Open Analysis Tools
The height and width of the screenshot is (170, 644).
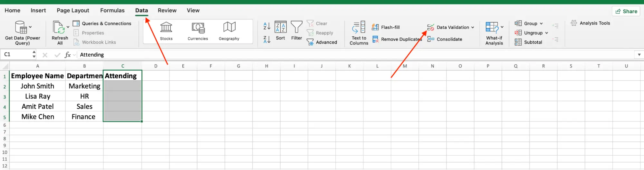click(590, 23)
